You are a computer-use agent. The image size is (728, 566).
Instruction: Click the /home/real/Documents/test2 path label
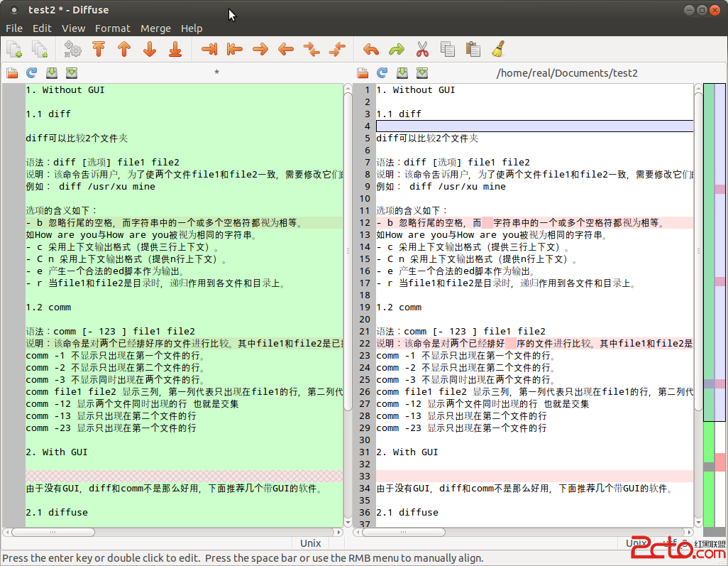[x=567, y=73]
